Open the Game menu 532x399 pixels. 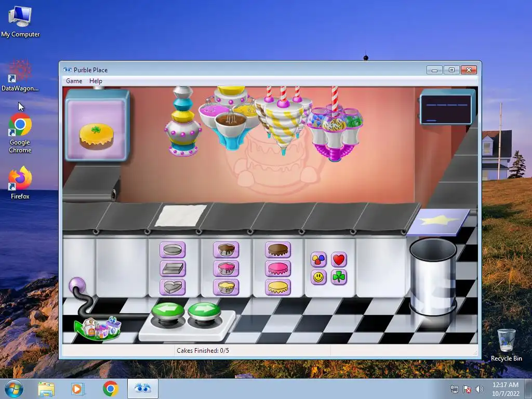[x=74, y=81]
